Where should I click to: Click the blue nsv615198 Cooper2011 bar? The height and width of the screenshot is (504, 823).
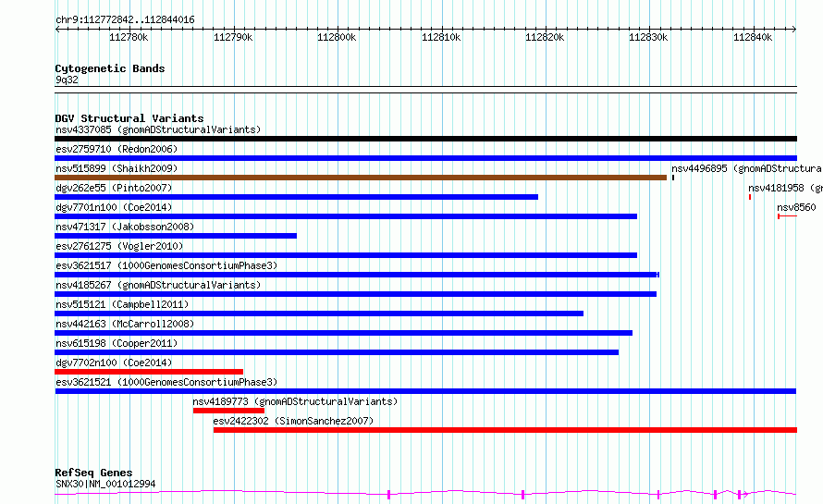click(x=337, y=352)
